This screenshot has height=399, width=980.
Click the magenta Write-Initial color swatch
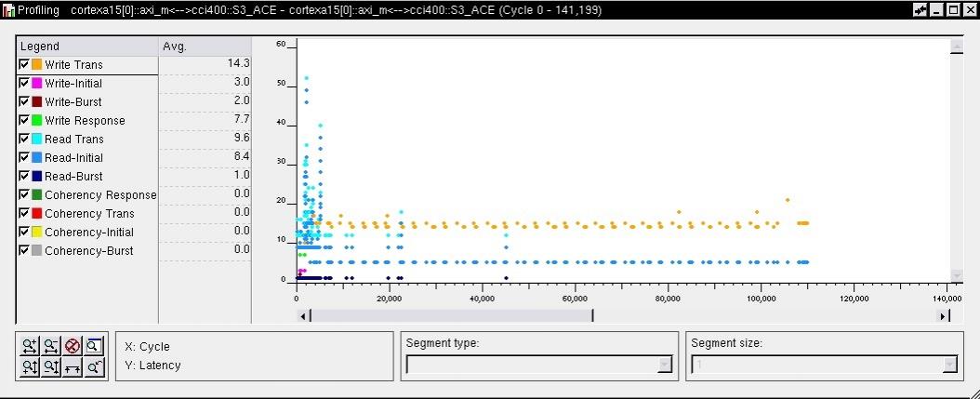click(37, 83)
